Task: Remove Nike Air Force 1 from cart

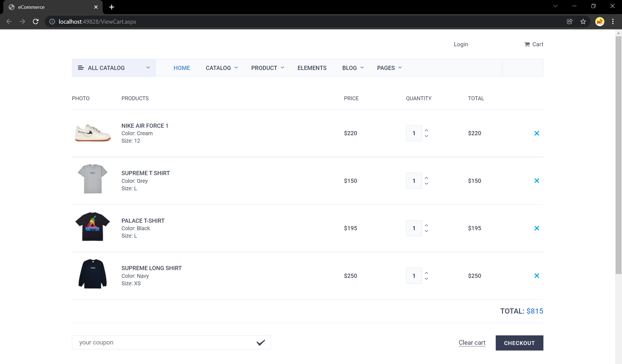Action: click(x=537, y=133)
